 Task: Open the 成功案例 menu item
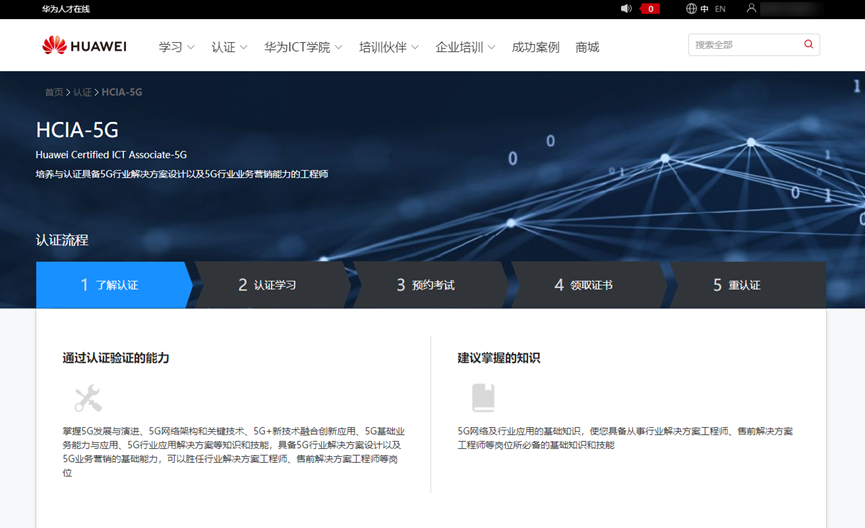point(536,47)
